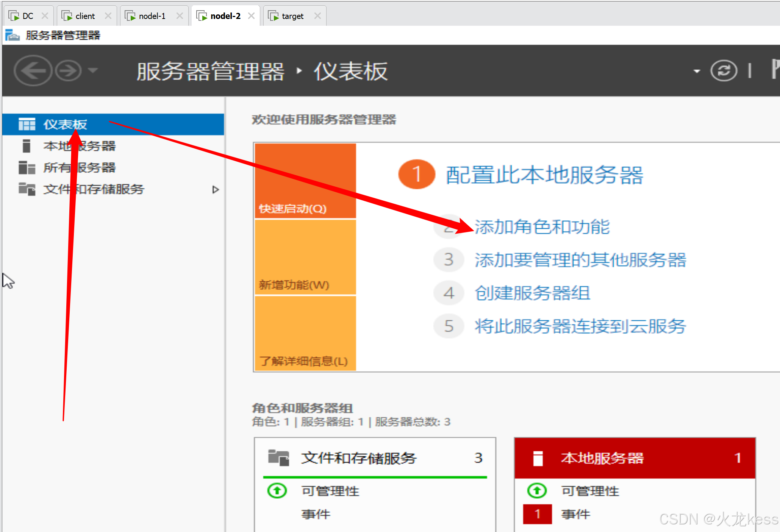Select the 新增功能(W) tile
The width and height of the screenshot is (780, 532).
pos(305,257)
